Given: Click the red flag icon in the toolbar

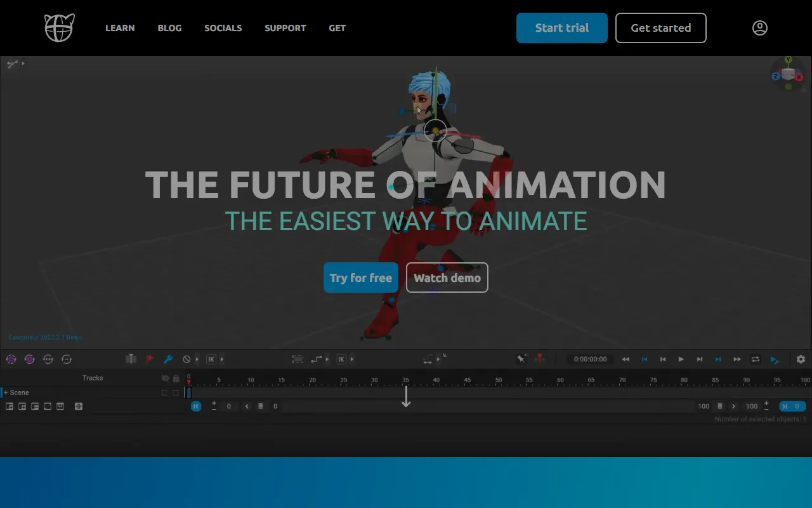Looking at the screenshot, I should pyautogui.click(x=150, y=359).
